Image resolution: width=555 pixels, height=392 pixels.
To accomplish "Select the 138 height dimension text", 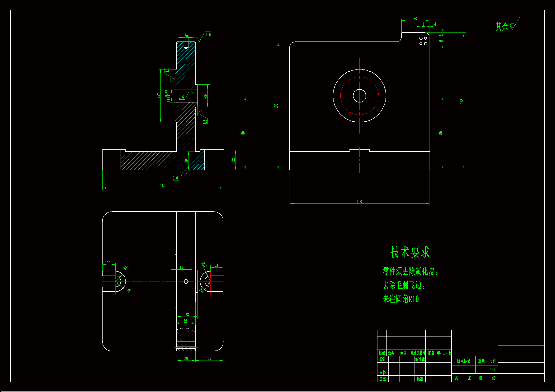I will (x=276, y=106).
